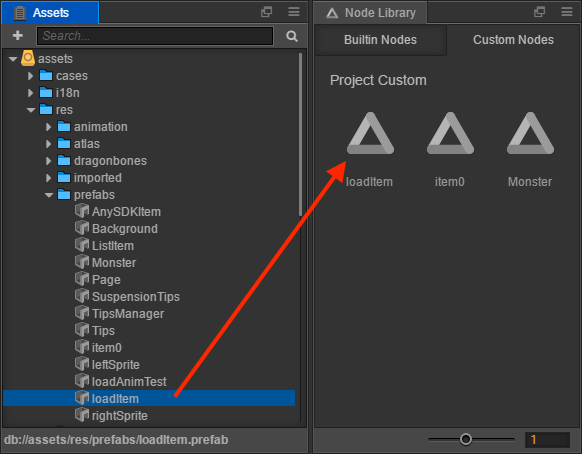Expand the cases folder
Image resolution: width=582 pixels, height=454 pixels.
(30, 76)
